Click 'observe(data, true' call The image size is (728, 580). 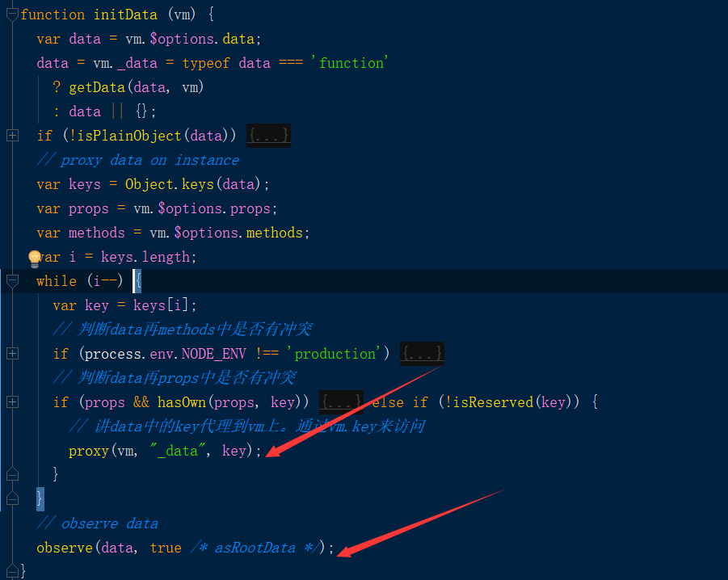109,548
